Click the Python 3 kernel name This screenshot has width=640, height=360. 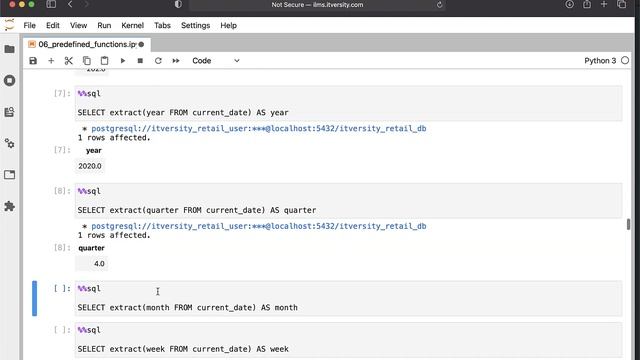[x=600, y=61]
